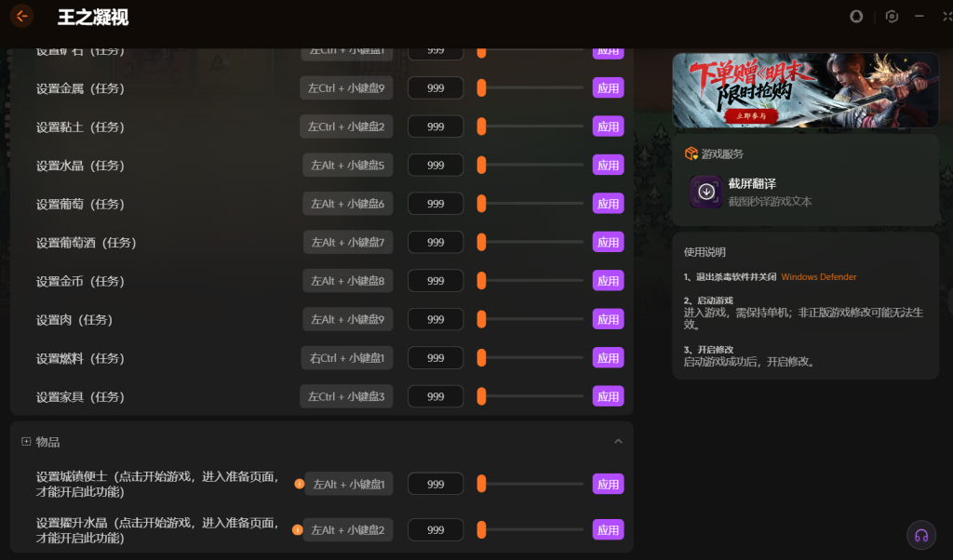Click info icon beside 设置城镇便士
Viewport: 953px width, 560px height.
(x=299, y=484)
